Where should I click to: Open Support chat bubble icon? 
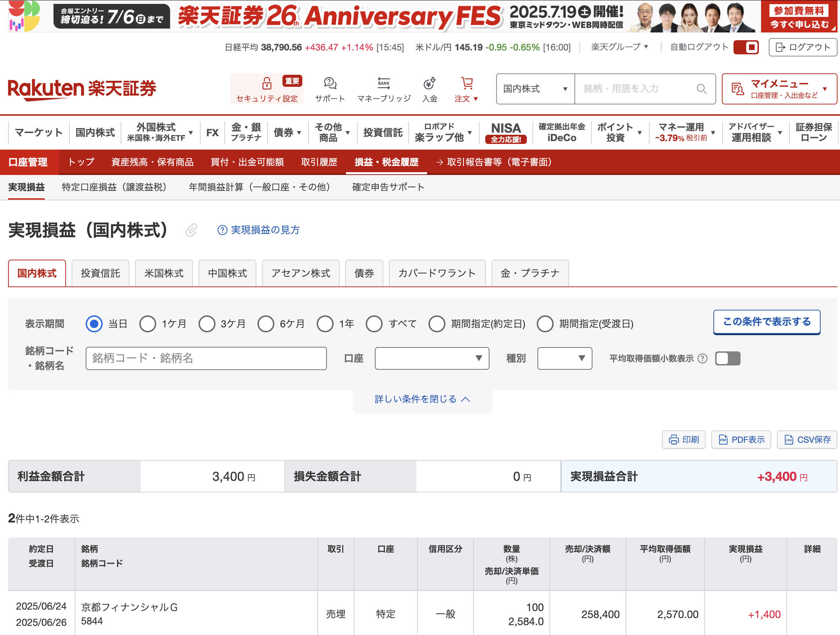tap(330, 83)
